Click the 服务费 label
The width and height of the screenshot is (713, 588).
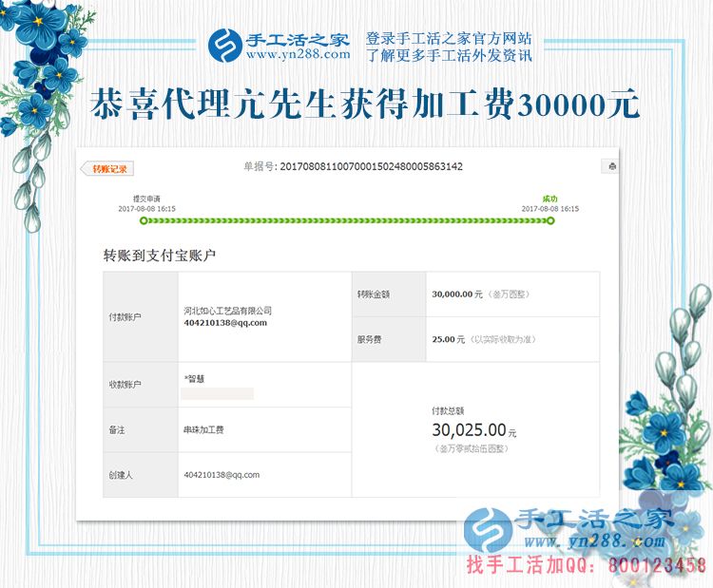coord(369,339)
